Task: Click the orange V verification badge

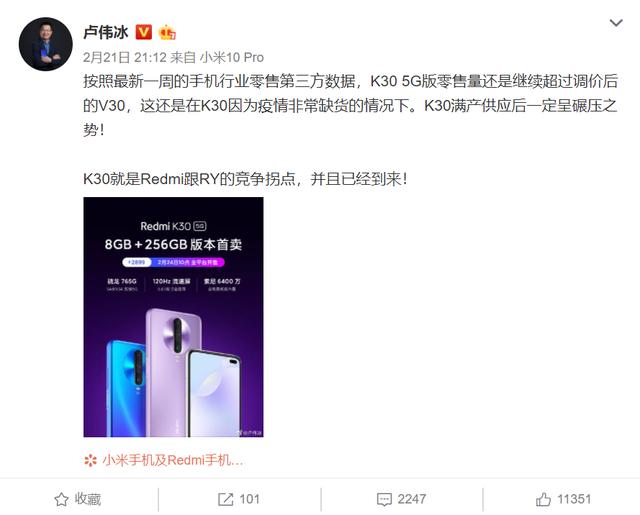Action: click(144, 32)
